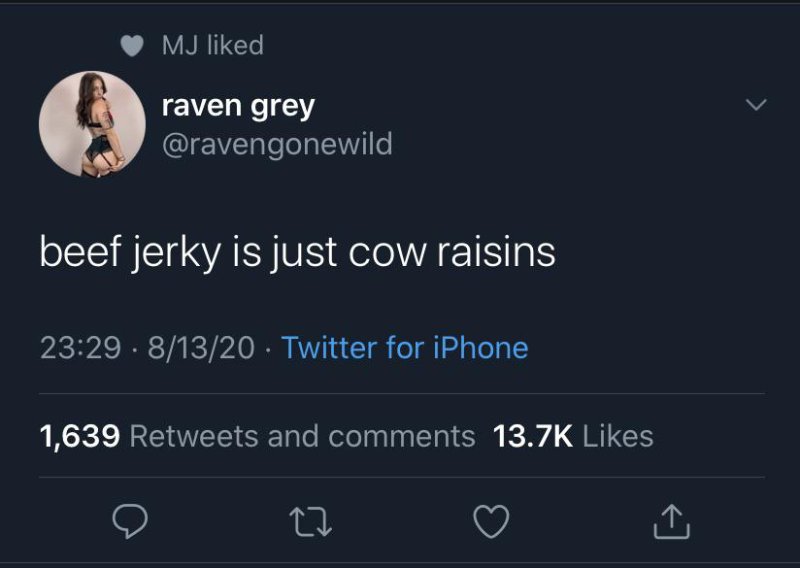Viewport: 800px width, 568px height.
Task: Click the 13.7K count number
Action: tap(533, 436)
